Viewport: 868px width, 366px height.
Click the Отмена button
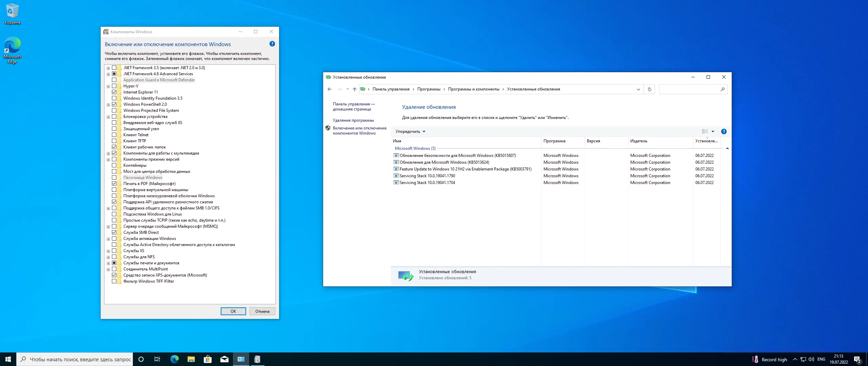pyautogui.click(x=262, y=311)
